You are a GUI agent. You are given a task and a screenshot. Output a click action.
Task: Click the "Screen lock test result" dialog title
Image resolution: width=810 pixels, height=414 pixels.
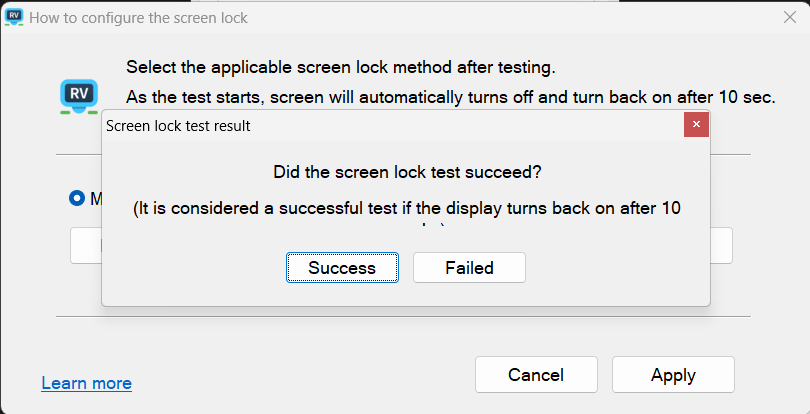[178, 126]
